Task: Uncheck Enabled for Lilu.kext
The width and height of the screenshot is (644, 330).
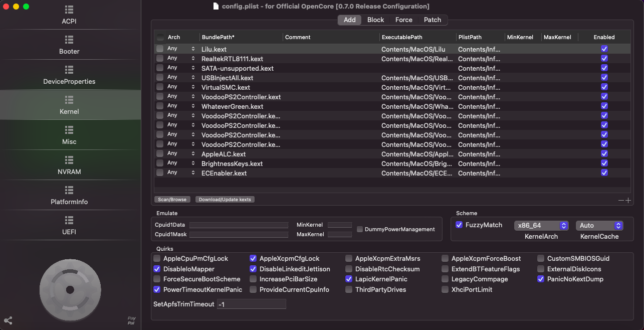Action: coord(604,49)
